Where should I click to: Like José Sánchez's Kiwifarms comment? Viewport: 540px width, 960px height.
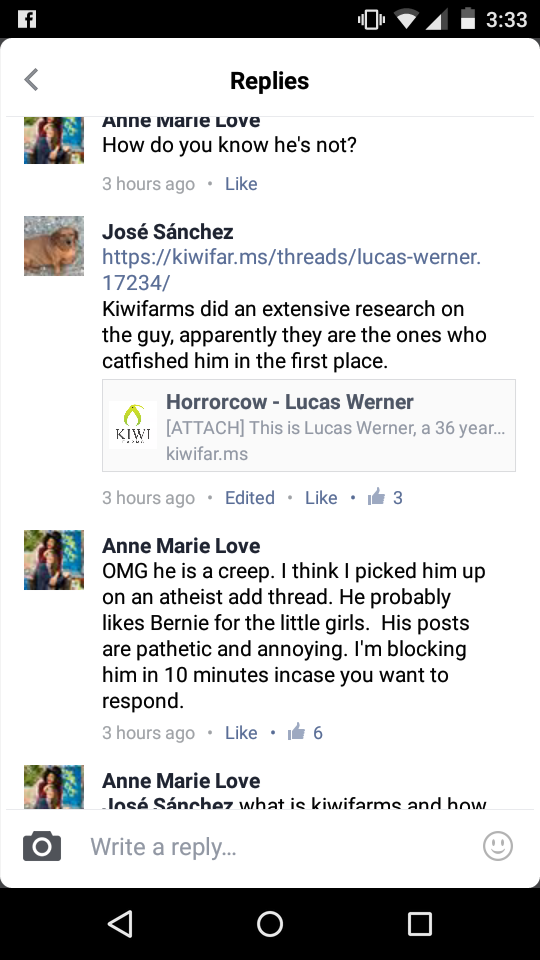click(321, 497)
